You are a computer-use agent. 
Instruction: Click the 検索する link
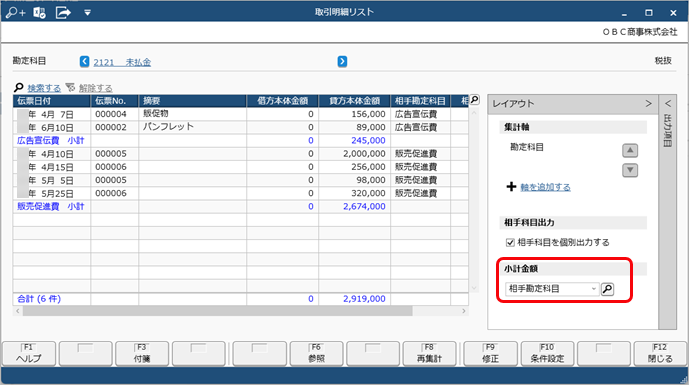tap(44, 88)
